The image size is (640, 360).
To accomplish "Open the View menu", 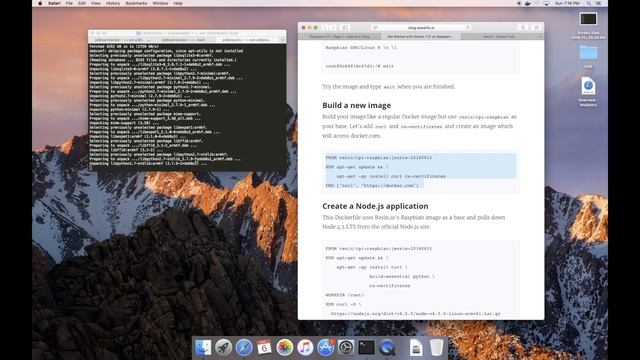I will (96, 3).
